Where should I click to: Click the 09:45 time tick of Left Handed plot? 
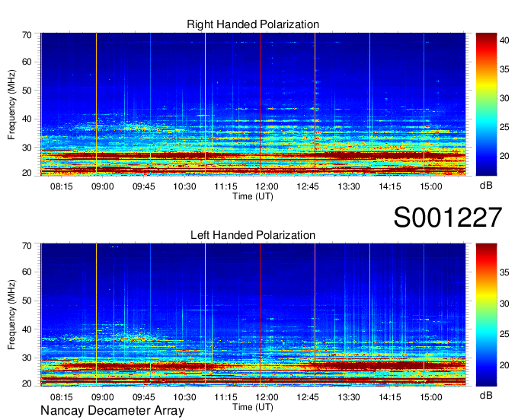tap(144, 397)
